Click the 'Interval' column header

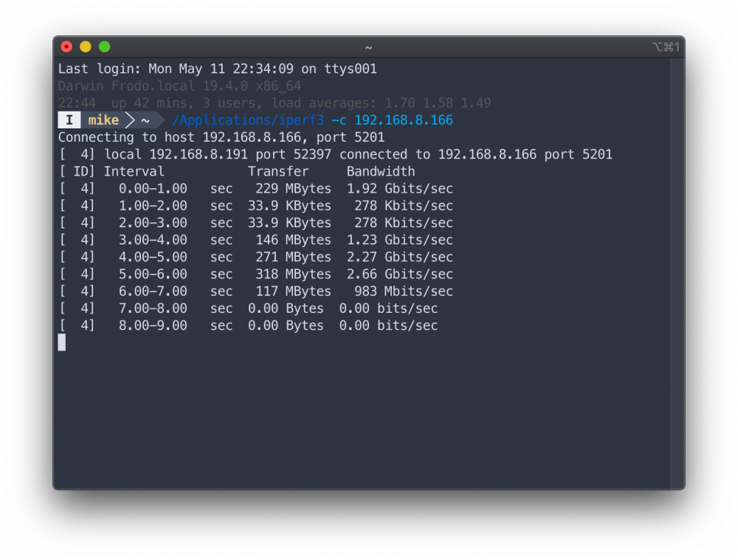(134, 171)
